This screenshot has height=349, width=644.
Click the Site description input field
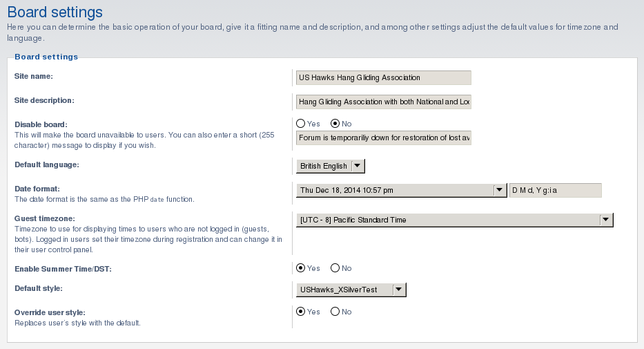(x=384, y=102)
